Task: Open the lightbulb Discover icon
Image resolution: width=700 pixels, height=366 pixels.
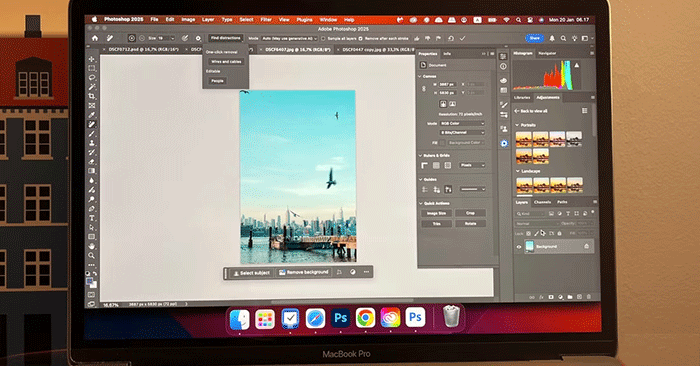Action: 575,38
